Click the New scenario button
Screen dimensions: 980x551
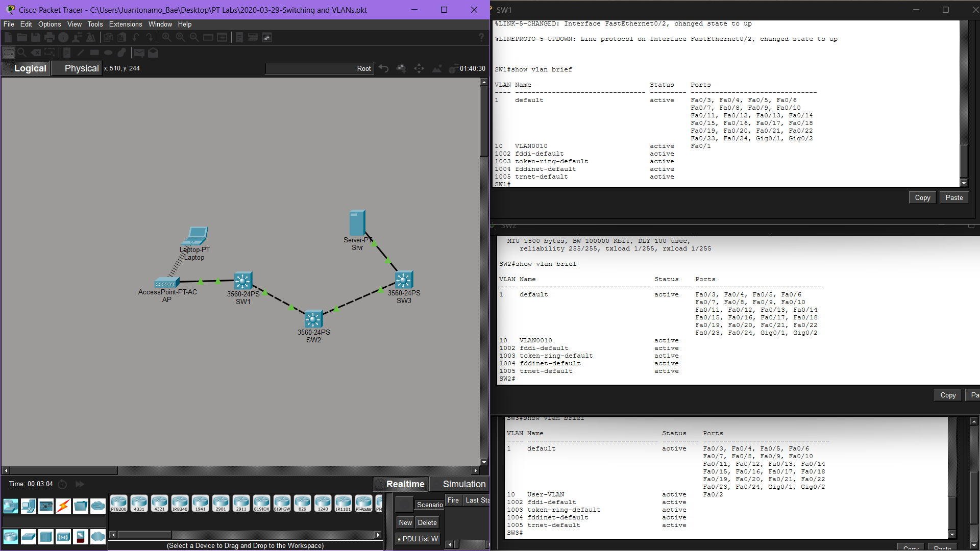pyautogui.click(x=405, y=522)
